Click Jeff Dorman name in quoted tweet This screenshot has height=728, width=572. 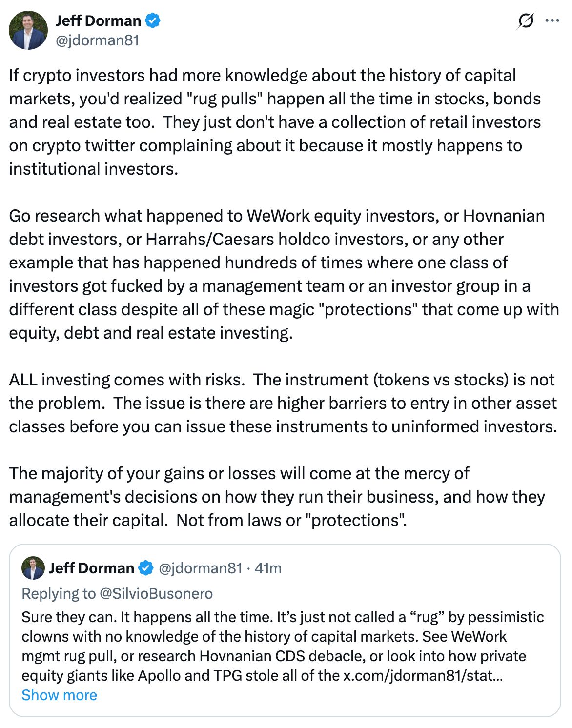[91, 568]
